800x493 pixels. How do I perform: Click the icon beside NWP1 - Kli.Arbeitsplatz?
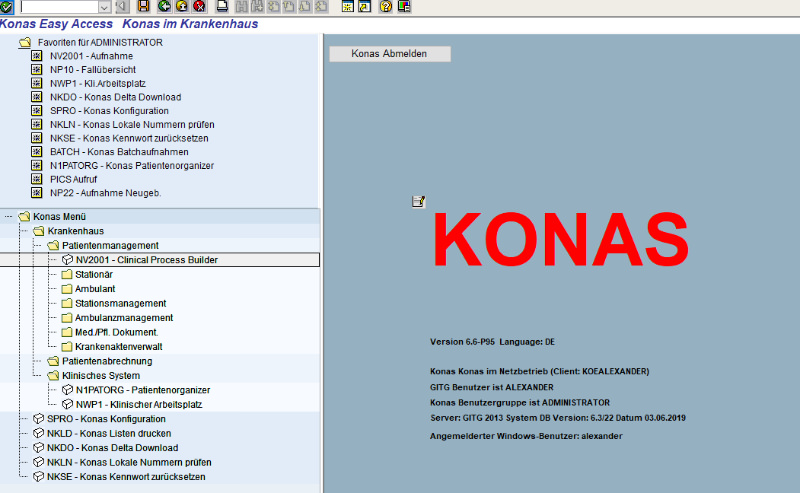pyautogui.click(x=37, y=83)
